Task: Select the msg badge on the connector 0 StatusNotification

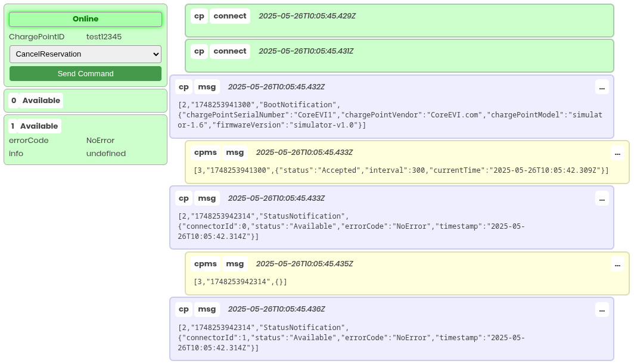Action: pyautogui.click(x=207, y=198)
